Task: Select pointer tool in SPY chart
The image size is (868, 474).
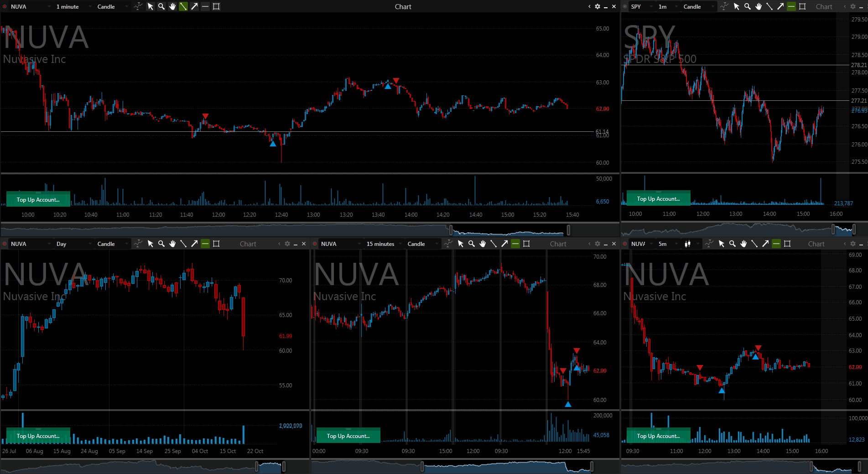Action: click(737, 6)
